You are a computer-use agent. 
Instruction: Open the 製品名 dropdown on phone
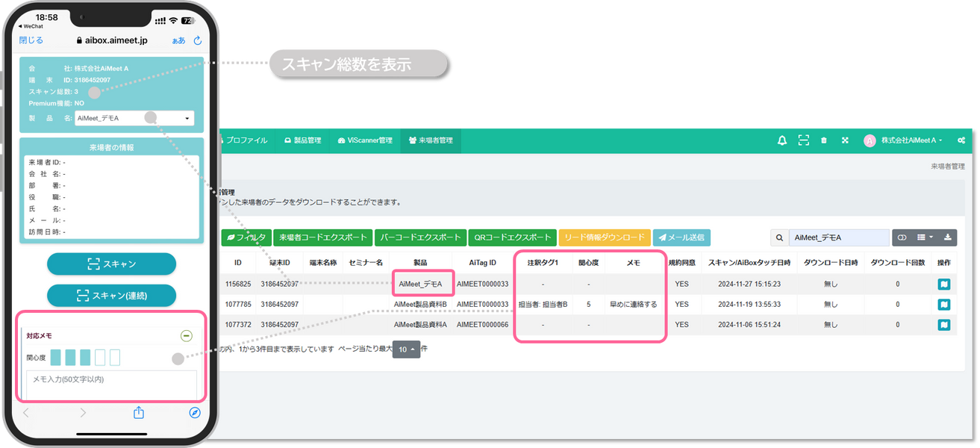coord(134,118)
